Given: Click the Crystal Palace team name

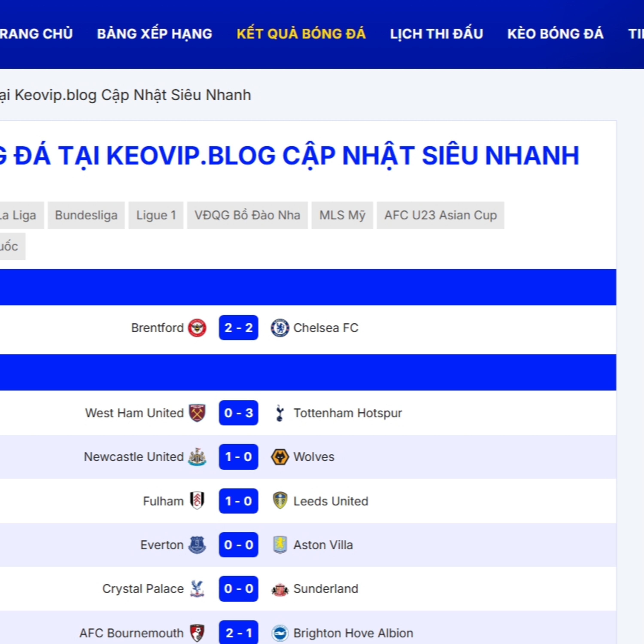Looking at the screenshot, I should pyautogui.click(x=143, y=589).
